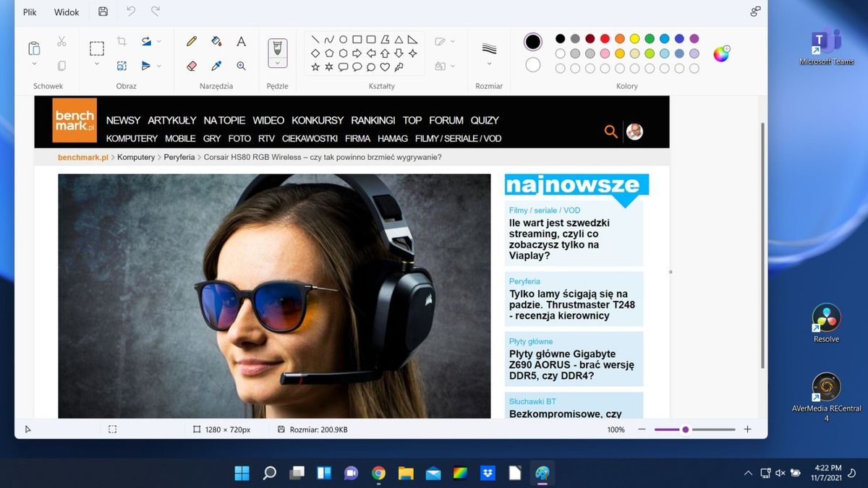Expand the selection options chevron
The width and height of the screenshot is (868, 488).
[x=97, y=64]
